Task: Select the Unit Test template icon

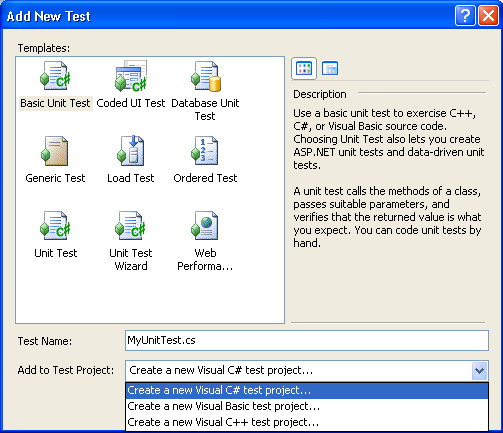Action: tap(55, 225)
